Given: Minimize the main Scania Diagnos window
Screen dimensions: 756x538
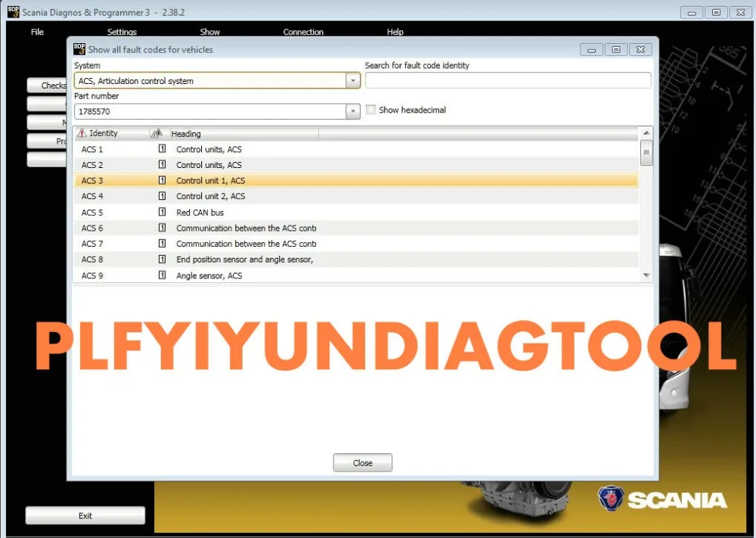Looking at the screenshot, I should [x=692, y=12].
